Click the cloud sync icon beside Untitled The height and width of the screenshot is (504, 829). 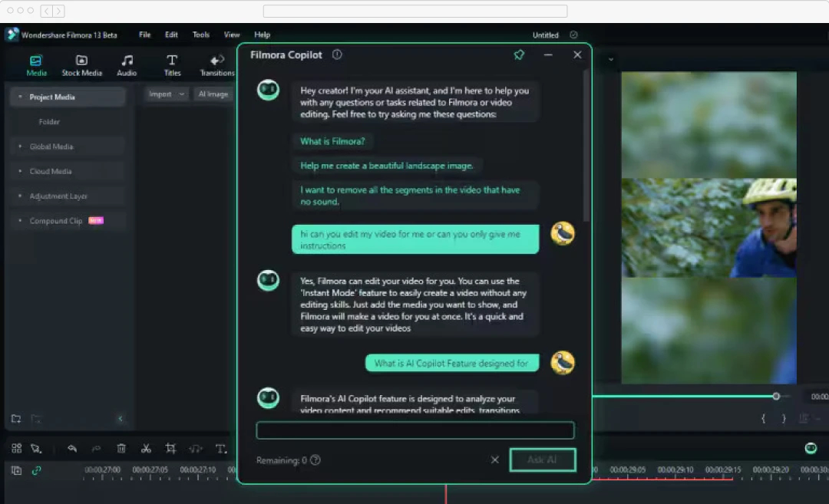[x=573, y=35]
